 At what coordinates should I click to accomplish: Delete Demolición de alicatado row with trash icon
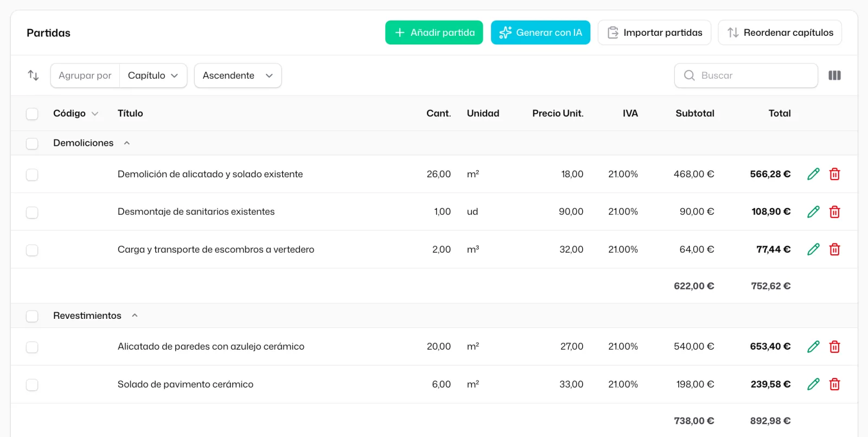[x=834, y=174]
